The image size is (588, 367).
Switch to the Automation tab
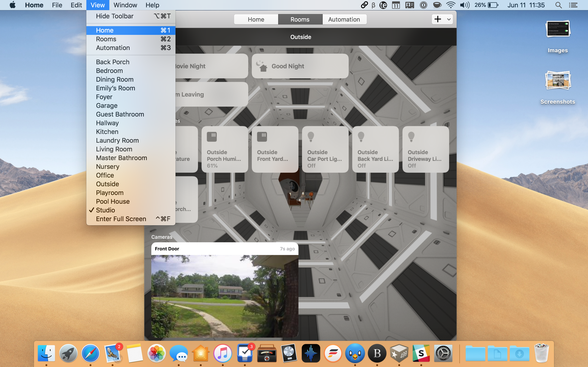pyautogui.click(x=344, y=19)
